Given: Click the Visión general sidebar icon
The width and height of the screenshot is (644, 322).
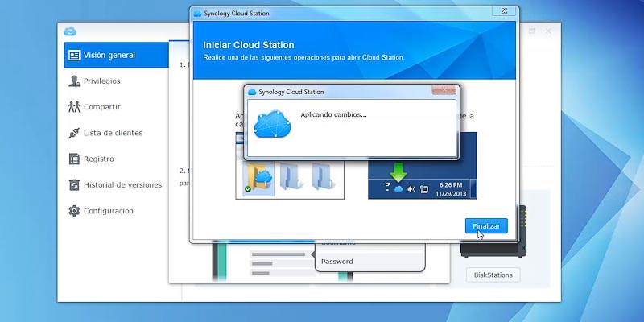Looking at the screenshot, I should tap(74, 55).
